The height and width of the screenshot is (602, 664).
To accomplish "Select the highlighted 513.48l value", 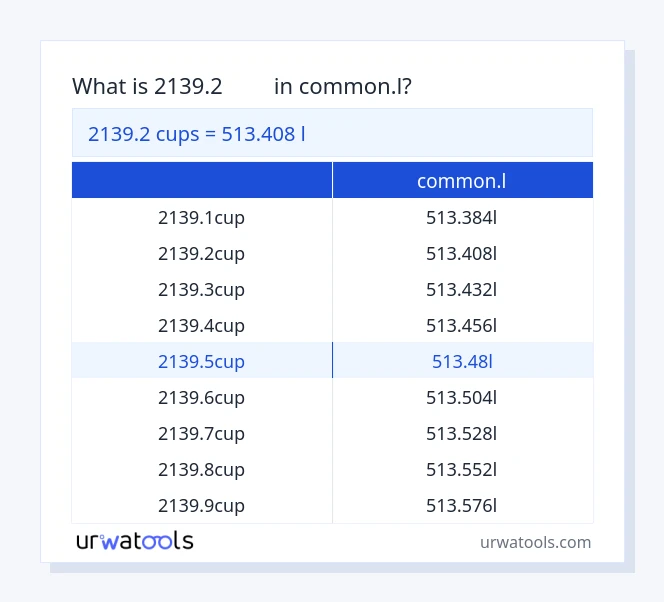I will coord(461,361).
